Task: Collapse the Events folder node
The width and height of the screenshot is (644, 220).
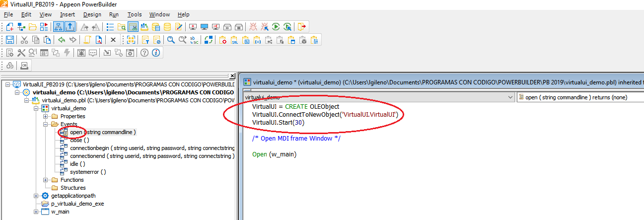Action: (46, 124)
